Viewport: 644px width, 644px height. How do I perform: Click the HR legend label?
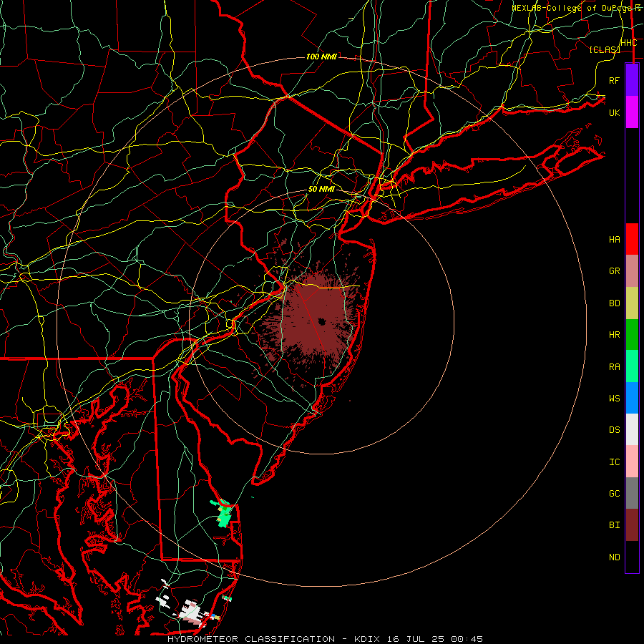tap(615, 335)
